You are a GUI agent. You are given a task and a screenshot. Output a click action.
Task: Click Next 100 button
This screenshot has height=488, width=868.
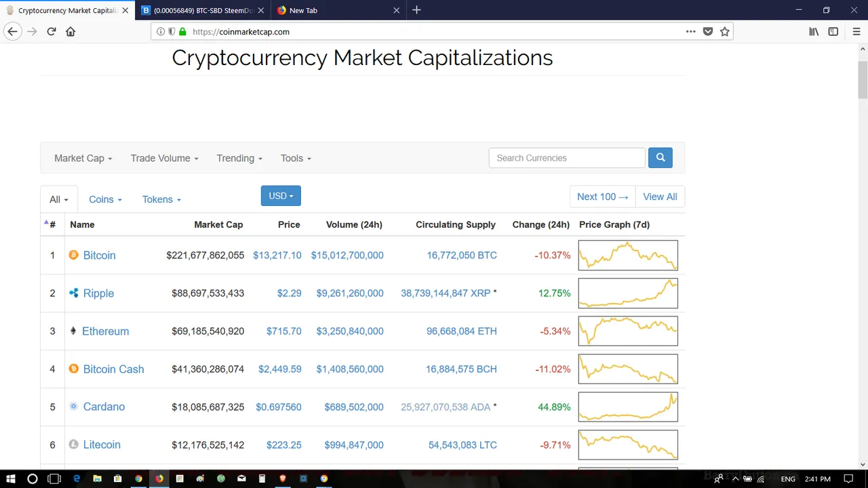click(x=603, y=197)
